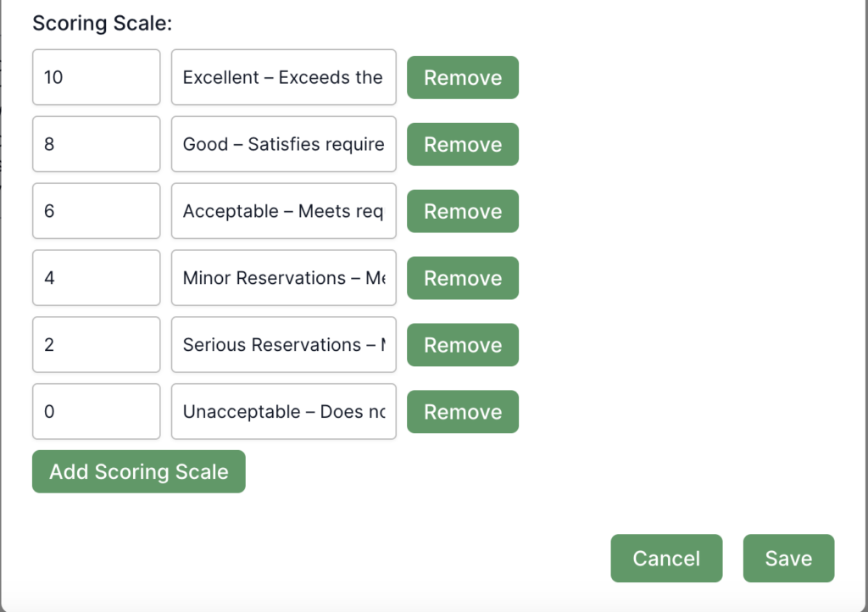This screenshot has width=868, height=612.
Task: Click the score field containing 4
Action: click(96, 278)
